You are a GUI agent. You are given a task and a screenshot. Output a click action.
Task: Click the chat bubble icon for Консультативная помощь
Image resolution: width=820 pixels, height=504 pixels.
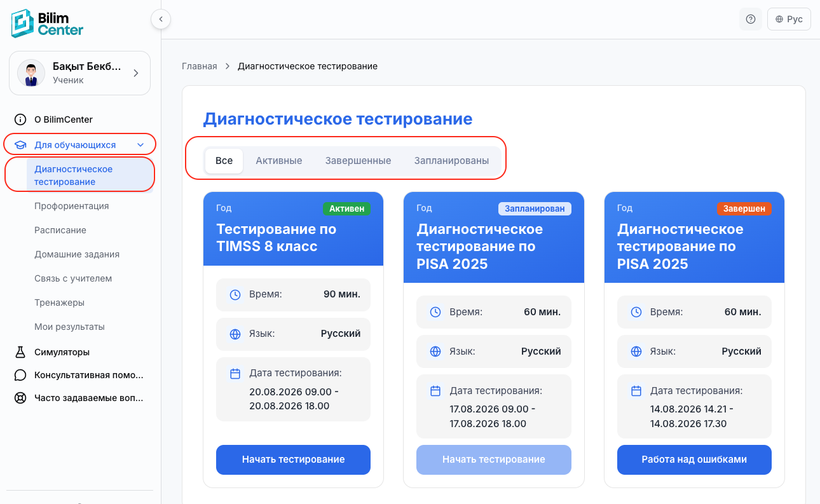(x=20, y=375)
